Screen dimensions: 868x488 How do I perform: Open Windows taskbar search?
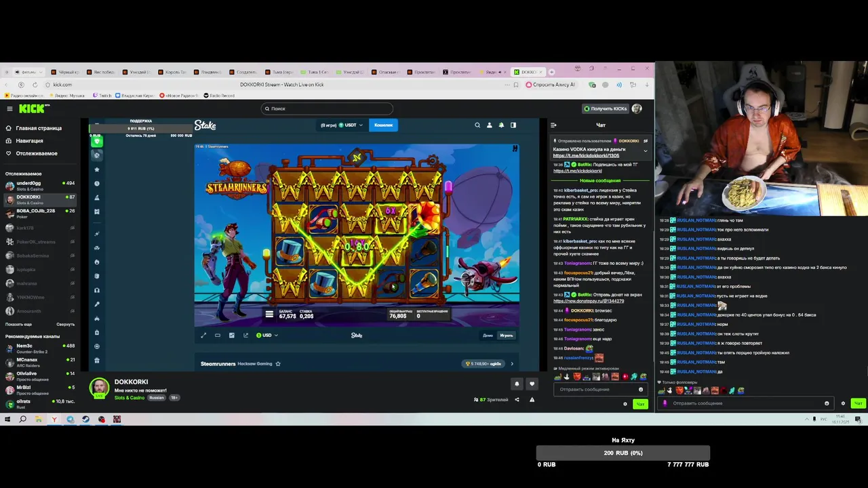point(22,420)
